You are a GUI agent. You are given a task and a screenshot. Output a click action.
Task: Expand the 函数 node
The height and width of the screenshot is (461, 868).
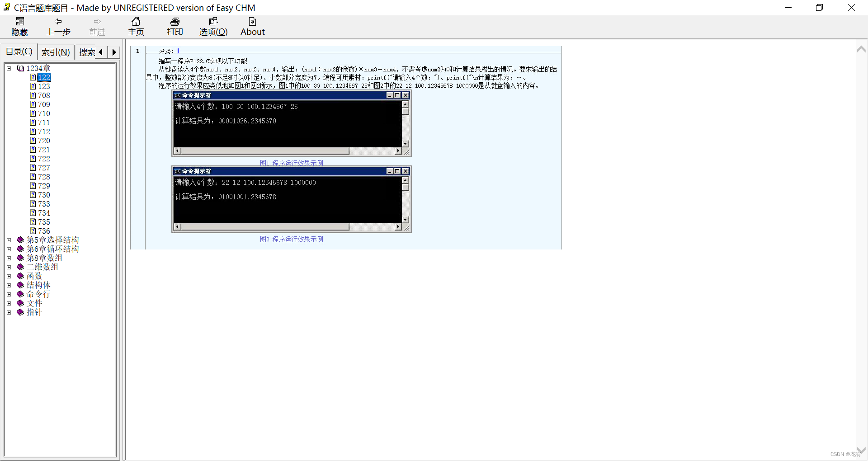pyautogui.click(x=9, y=276)
